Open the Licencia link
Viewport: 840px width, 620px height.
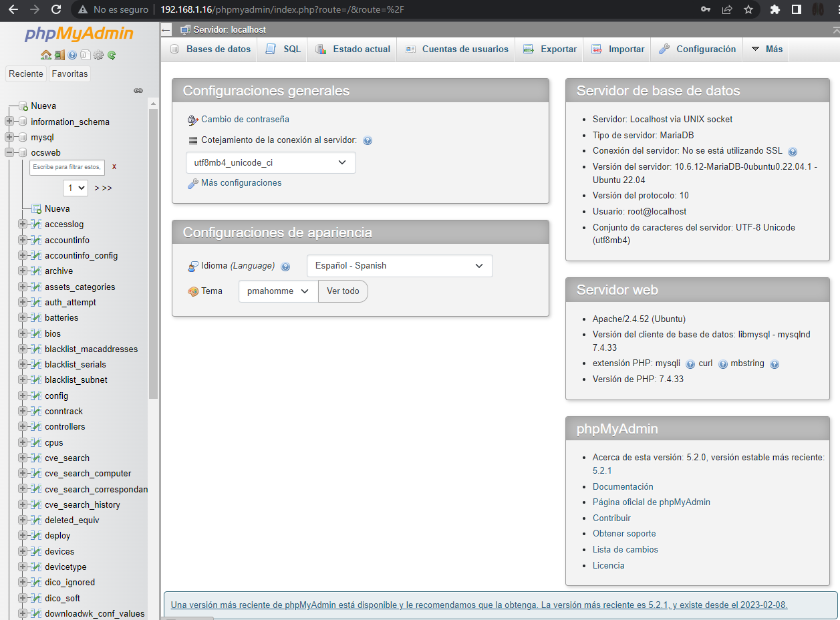coord(609,566)
